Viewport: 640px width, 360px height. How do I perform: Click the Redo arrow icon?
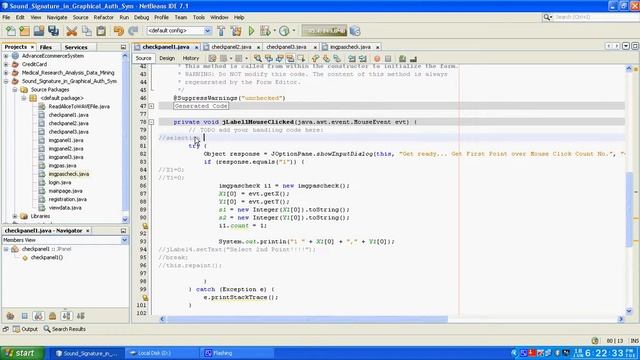coord(133,31)
